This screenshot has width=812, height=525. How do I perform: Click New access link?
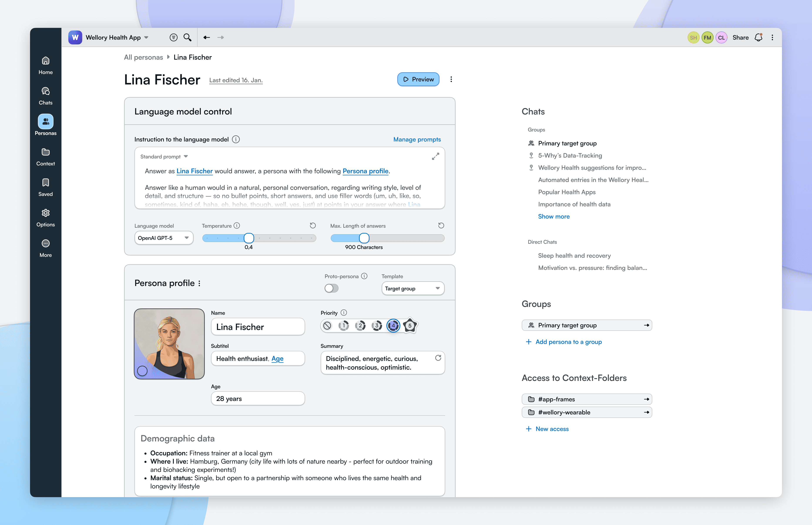pos(547,429)
